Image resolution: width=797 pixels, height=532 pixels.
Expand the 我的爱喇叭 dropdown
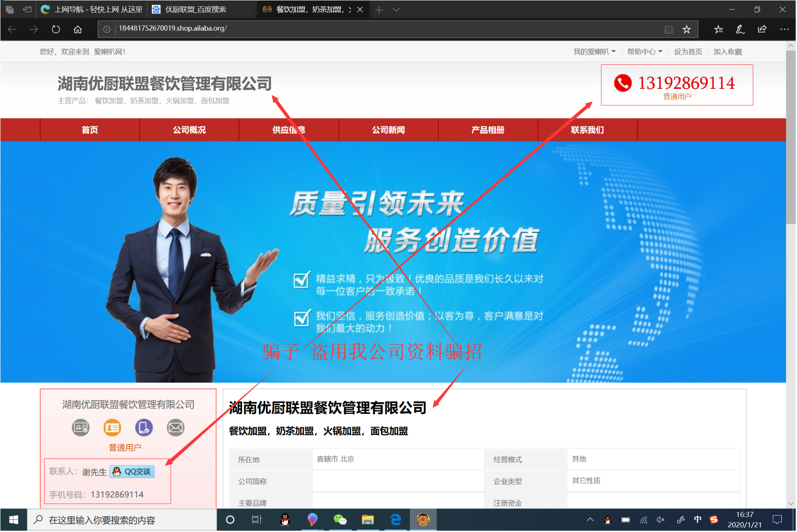pos(594,52)
